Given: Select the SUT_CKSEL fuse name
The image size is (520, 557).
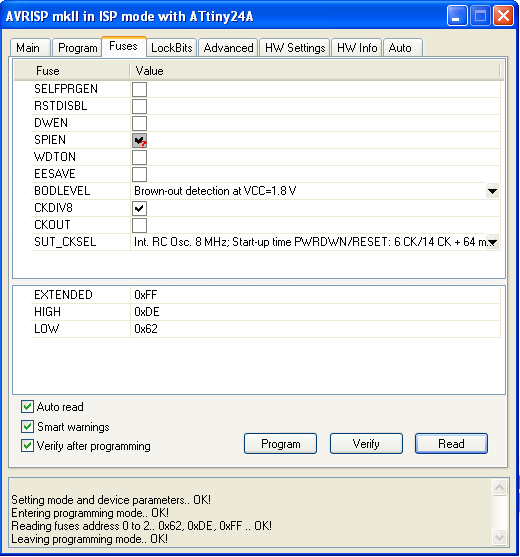Looking at the screenshot, I should click(65, 242).
